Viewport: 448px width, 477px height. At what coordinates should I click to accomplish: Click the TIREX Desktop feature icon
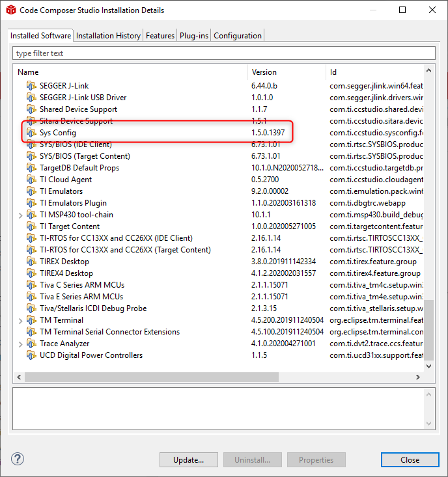click(x=31, y=262)
